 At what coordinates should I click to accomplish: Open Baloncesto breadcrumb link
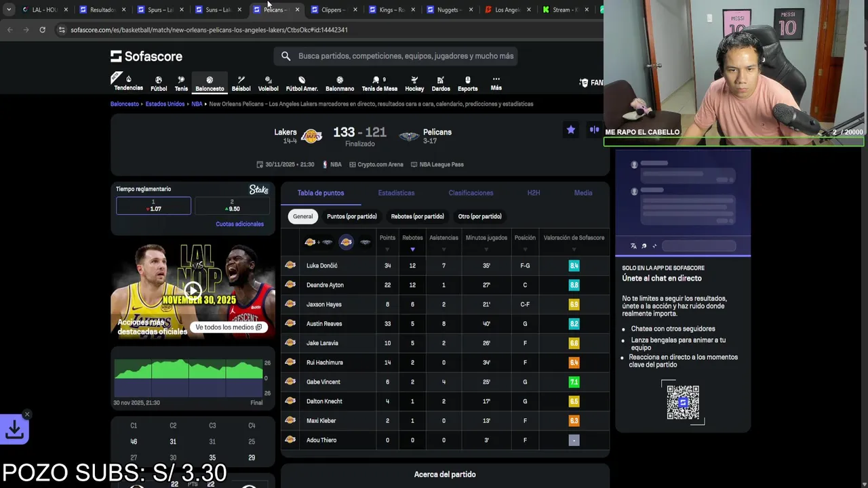tap(124, 104)
